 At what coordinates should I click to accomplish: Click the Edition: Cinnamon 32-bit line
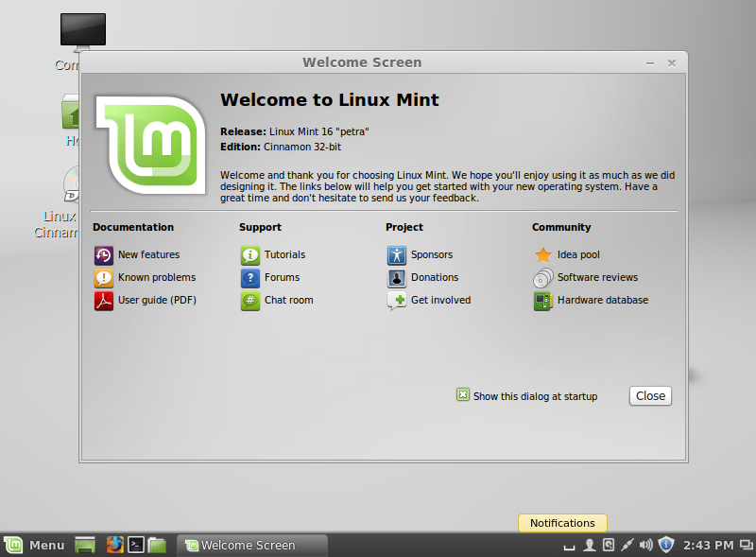coord(281,147)
